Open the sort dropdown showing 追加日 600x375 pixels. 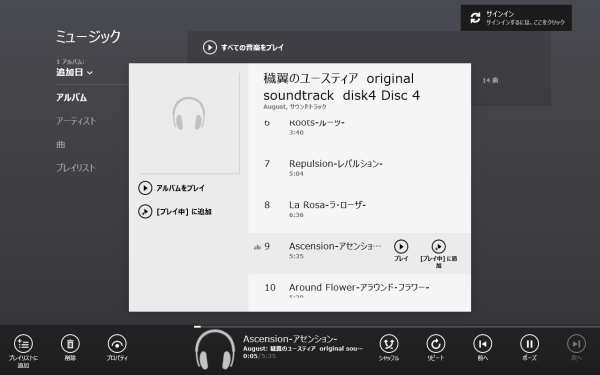(x=74, y=72)
